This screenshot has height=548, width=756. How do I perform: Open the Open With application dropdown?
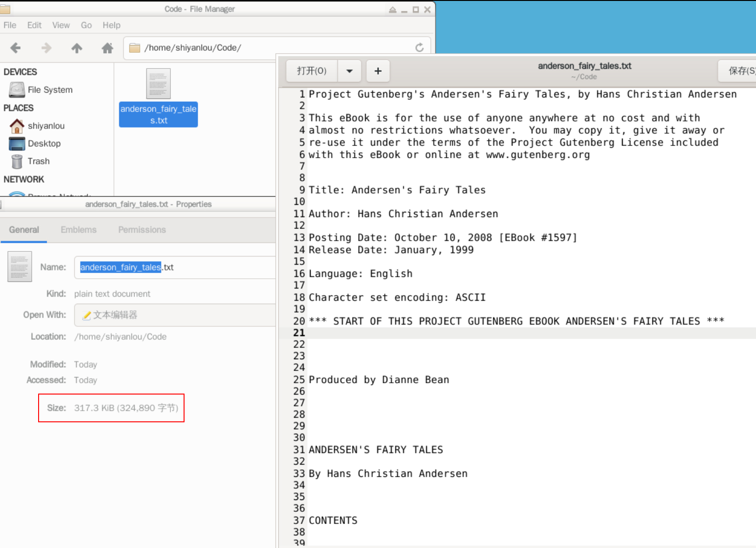(175, 315)
